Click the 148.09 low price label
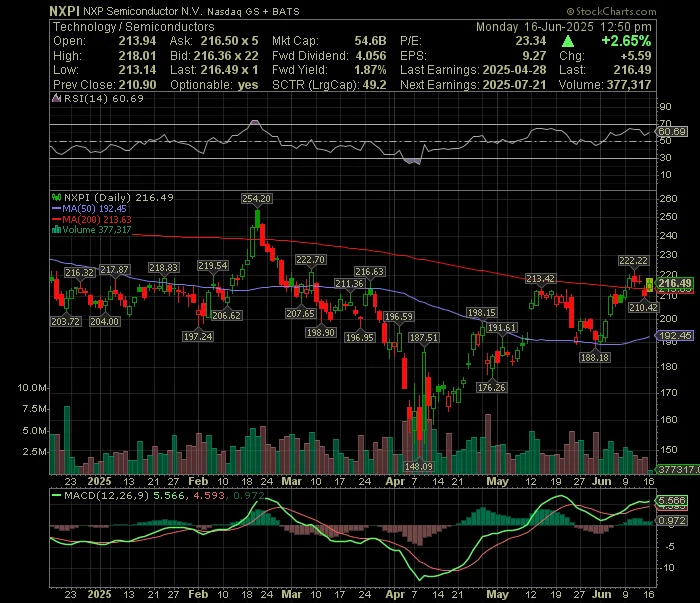 [419, 466]
